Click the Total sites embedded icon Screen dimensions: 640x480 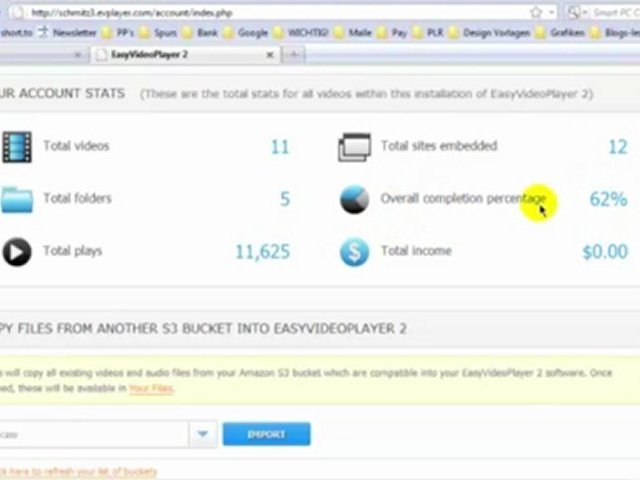point(354,147)
